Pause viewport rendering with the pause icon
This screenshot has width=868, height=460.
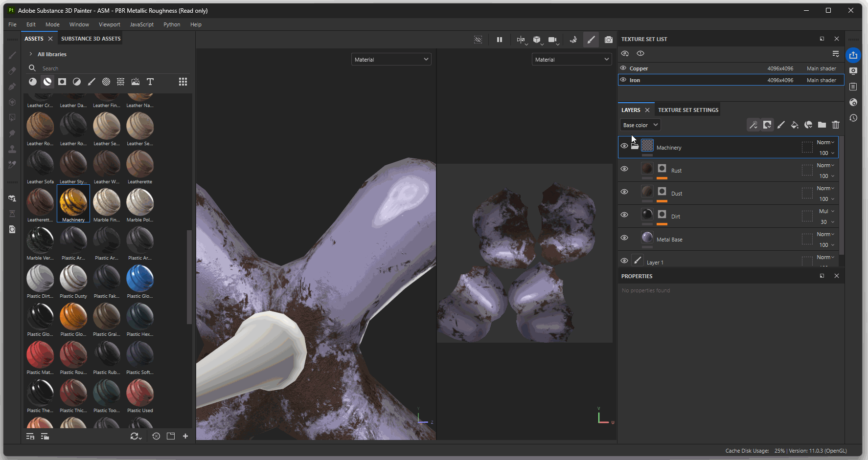pyautogui.click(x=499, y=40)
